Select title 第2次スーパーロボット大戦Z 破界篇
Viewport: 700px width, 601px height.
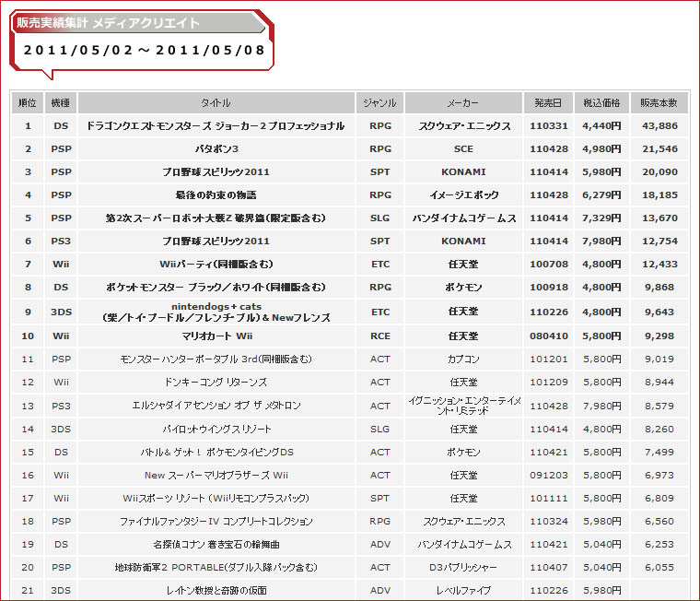[x=216, y=218]
